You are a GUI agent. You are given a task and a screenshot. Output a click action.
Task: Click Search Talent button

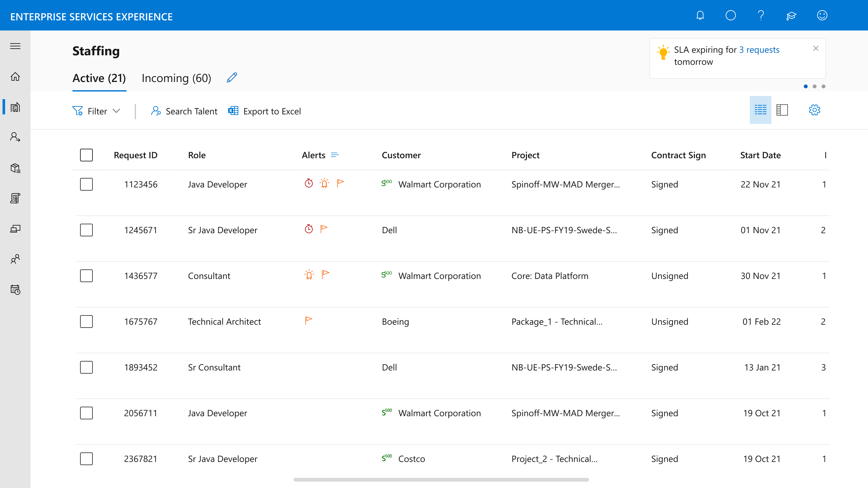[184, 111]
